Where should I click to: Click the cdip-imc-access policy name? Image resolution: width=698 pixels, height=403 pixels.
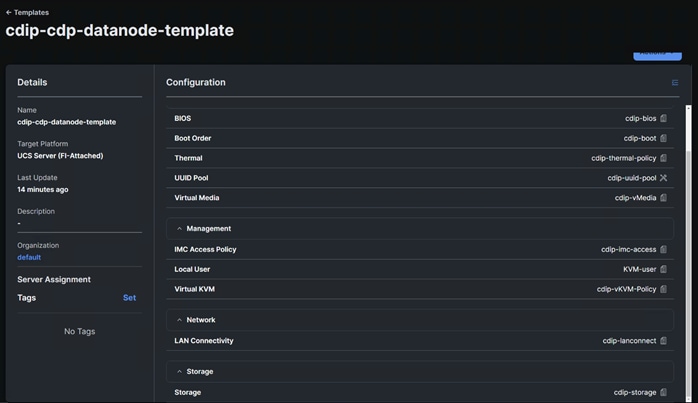coord(629,249)
